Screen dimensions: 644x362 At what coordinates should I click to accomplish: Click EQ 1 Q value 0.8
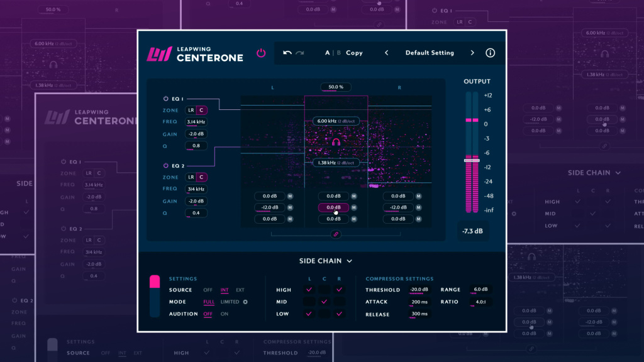click(196, 146)
